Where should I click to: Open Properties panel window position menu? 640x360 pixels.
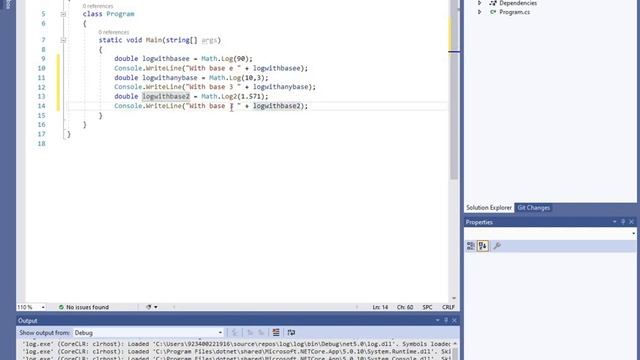[614, 222]
